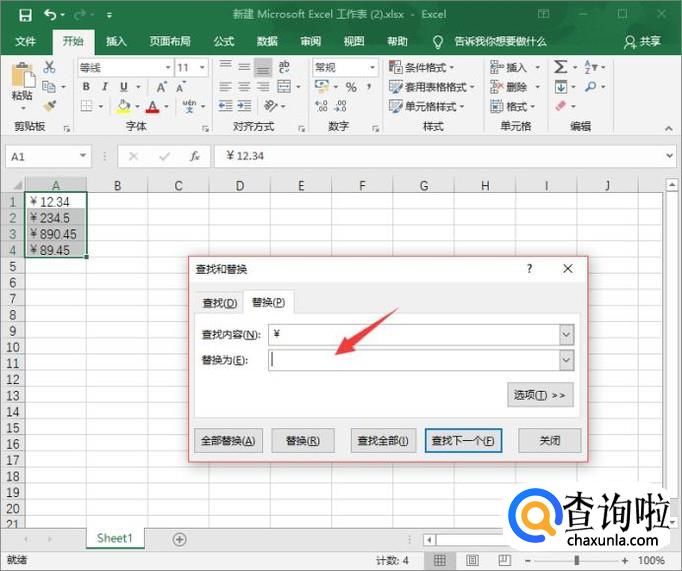The width and height of the screenshot is (682, 571).
Task: Click the Format cells icon
Action: point(496,106)
